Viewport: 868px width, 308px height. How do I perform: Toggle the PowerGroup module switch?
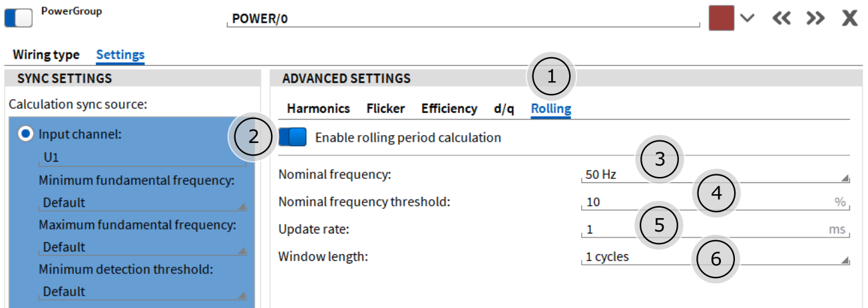(18, 18)
